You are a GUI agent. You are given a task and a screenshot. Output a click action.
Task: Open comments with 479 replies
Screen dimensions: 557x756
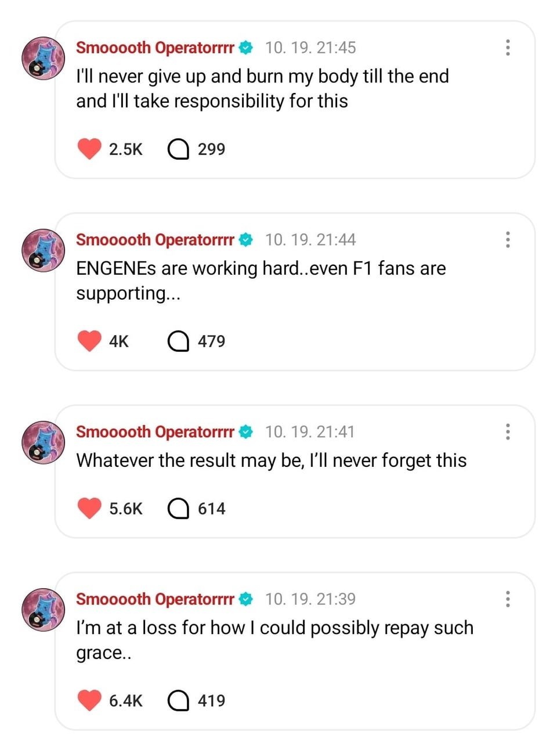click(178, 341)
